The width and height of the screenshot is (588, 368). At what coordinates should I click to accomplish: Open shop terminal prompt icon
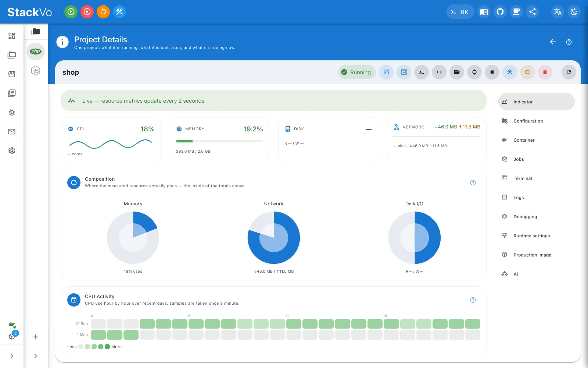422,72
